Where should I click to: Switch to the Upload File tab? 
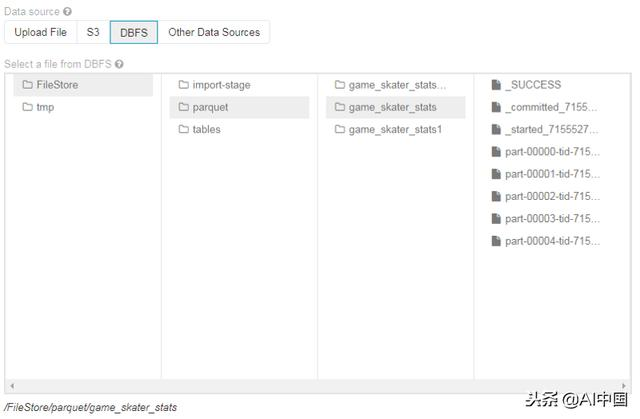[x=41, y=32]
